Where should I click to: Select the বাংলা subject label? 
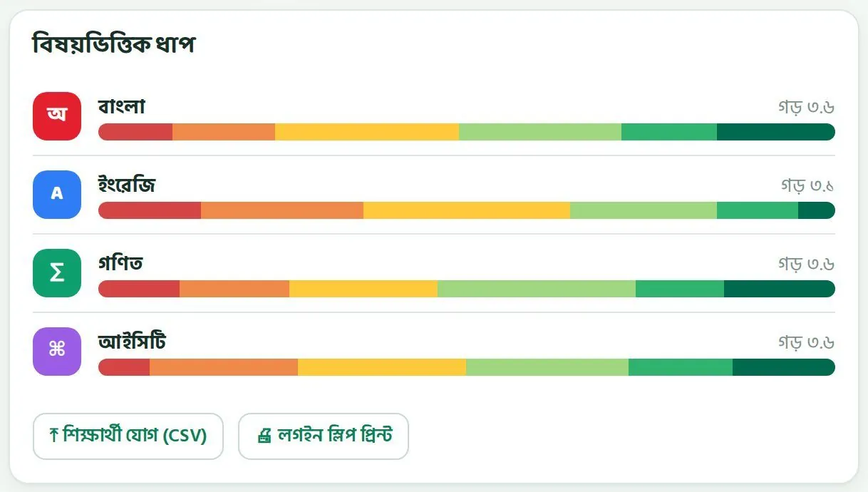[122, 106]
